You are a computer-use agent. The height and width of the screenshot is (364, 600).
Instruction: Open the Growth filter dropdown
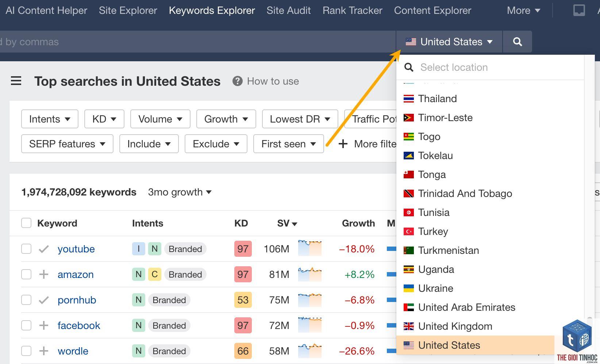click(226, 119)
